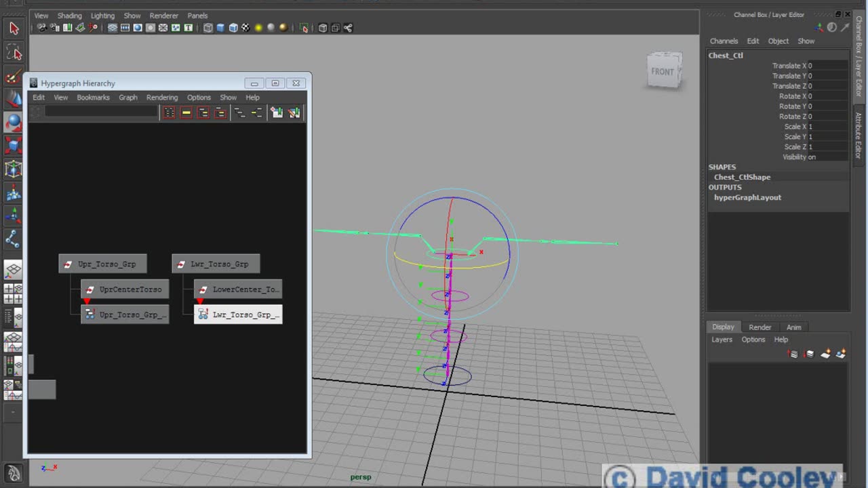The width and height of the screenshot is (868, 488).
Task: Open the viewport Shading menu
Action: point(69,16)
